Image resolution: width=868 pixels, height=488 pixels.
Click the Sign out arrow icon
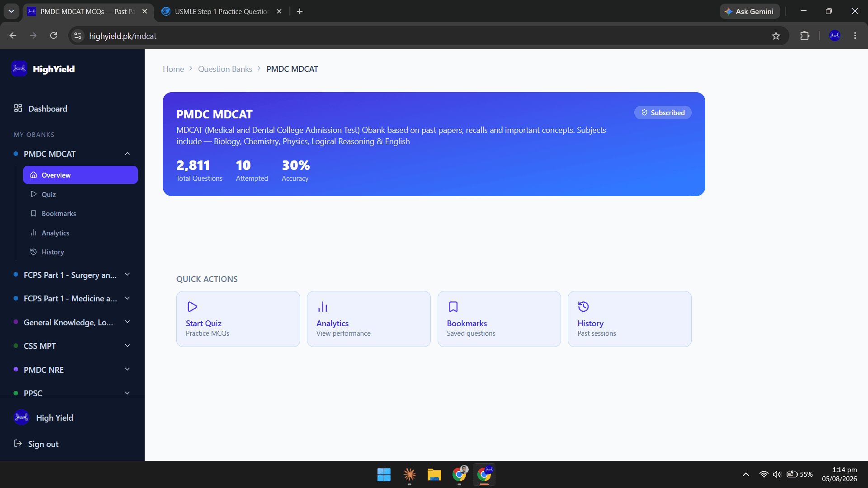click(x=18, y=443)
